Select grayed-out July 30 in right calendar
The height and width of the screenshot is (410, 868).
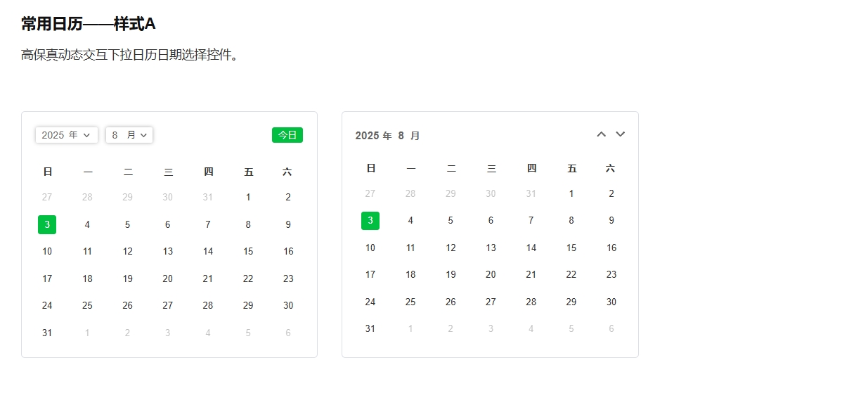[x=491, y=194]
